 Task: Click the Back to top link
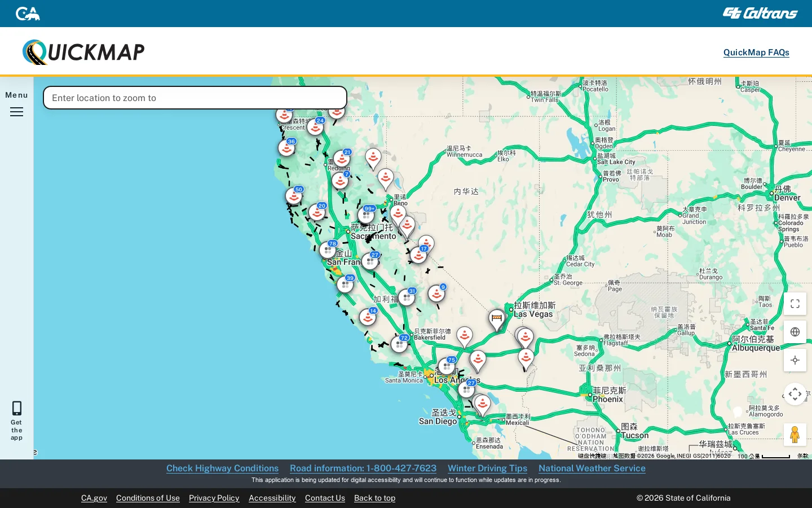tap(374, 498)
